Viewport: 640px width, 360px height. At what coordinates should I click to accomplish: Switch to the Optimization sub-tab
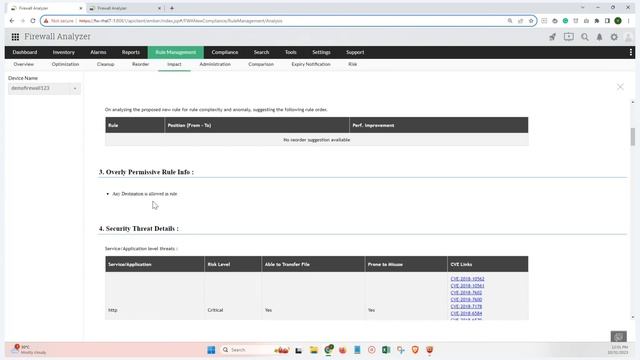(x=65, y=64)
